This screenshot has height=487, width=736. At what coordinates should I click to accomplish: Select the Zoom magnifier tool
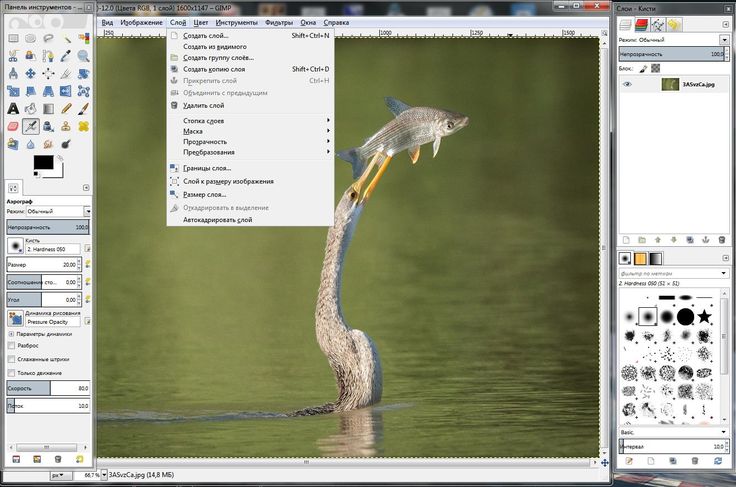pos(84,56)
